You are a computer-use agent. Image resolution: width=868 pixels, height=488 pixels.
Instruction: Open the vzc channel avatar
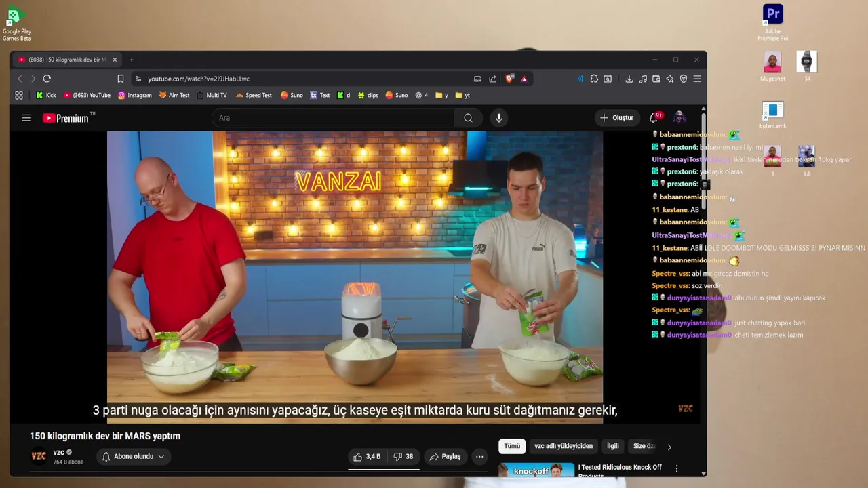click(x=39, y=457)
